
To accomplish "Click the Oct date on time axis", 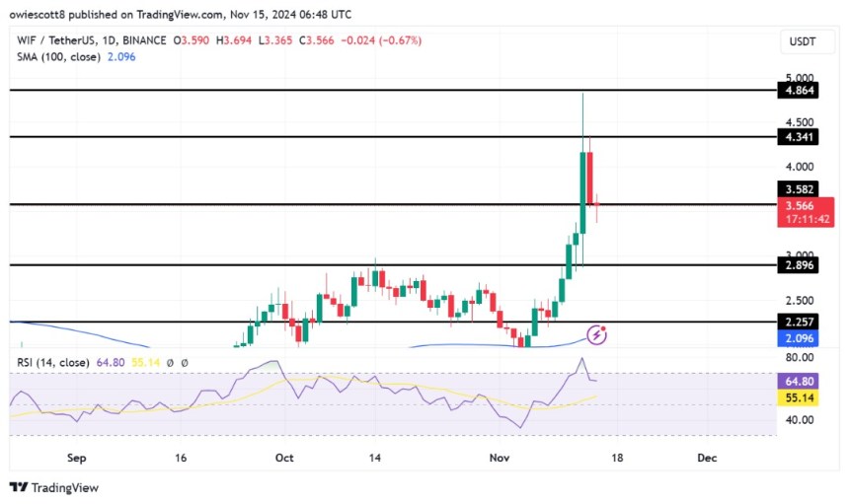I will click(x=284, y=458).
